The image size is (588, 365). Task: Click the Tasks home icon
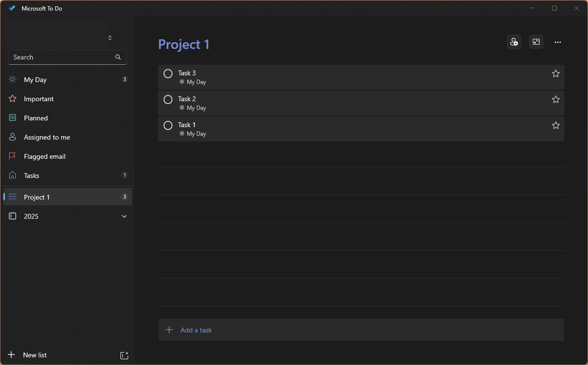[12, 175]
